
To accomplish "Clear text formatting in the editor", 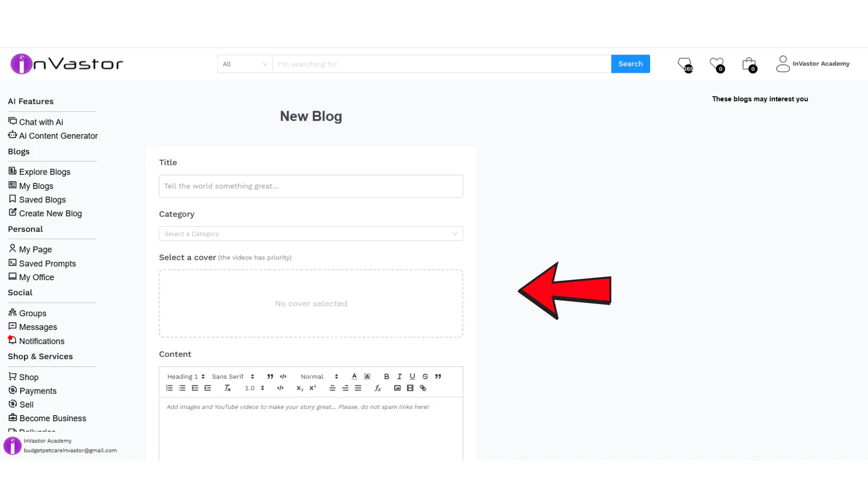I will 227,388.
